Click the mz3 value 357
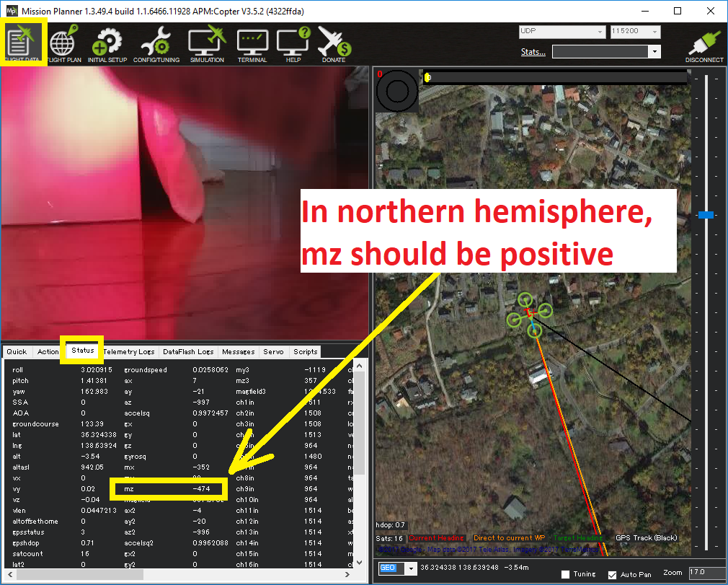Image resolution: width=728 pixels, height=585 pixels. (x=311, y=381)
